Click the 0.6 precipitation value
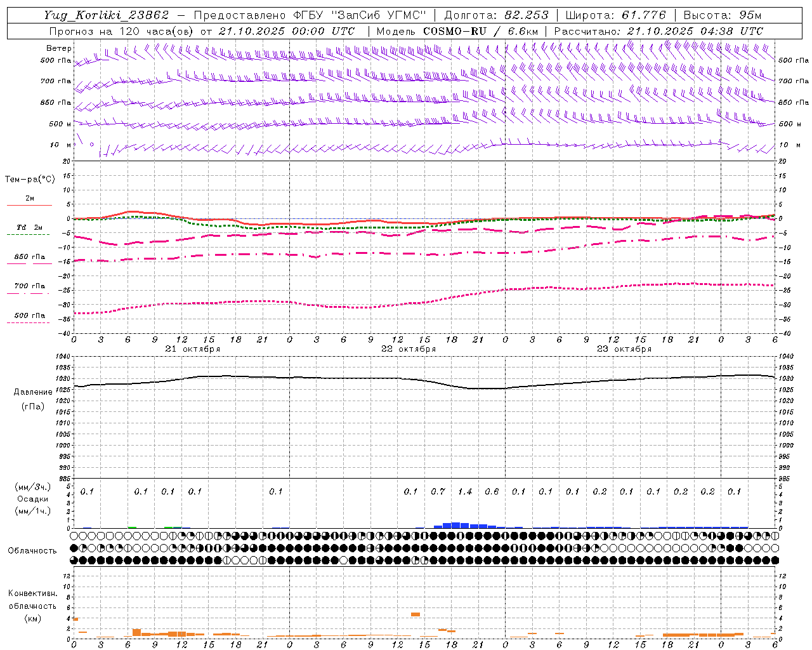This screenshot has width=812, height=650. [x=492, y=492]
